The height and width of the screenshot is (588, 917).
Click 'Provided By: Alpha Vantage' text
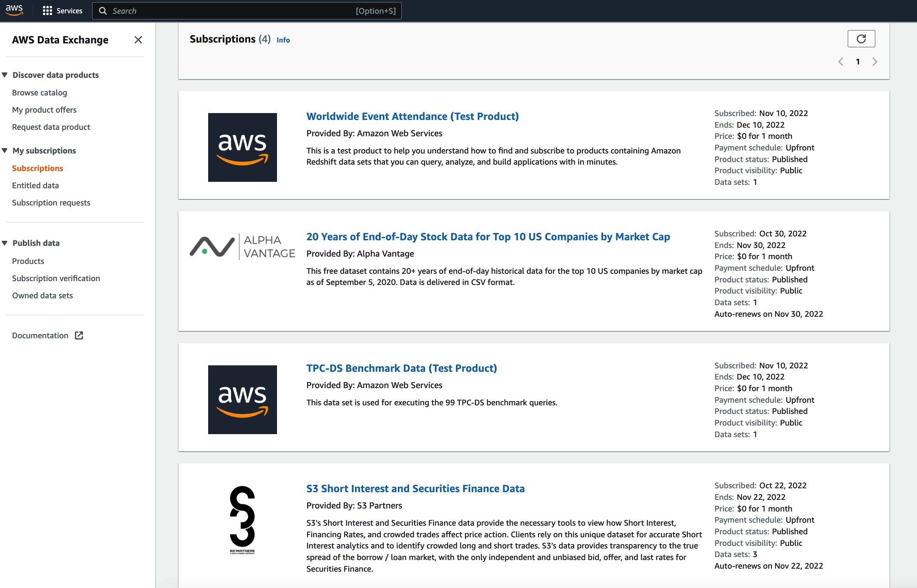point(360,254)
